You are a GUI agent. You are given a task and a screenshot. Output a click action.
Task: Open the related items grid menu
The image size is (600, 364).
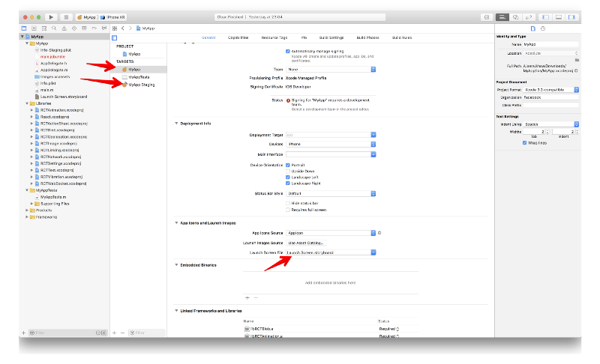coord(115,28)
